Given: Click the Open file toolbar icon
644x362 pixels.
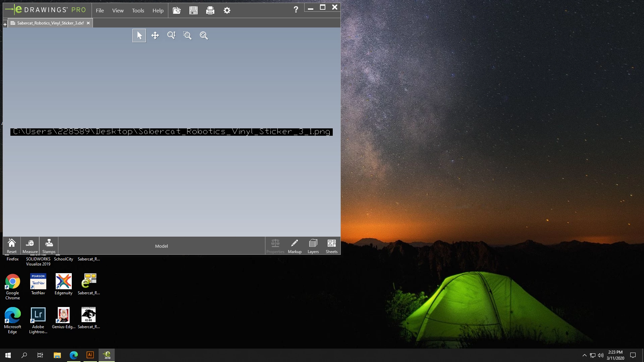Looking at the screenshot, I should pos(177,10).
